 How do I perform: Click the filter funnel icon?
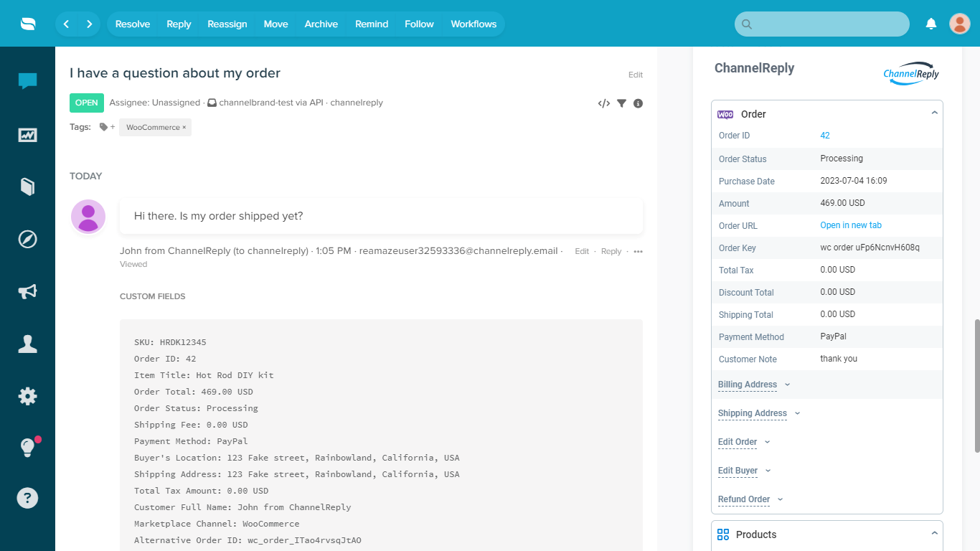tap(621, 103)
